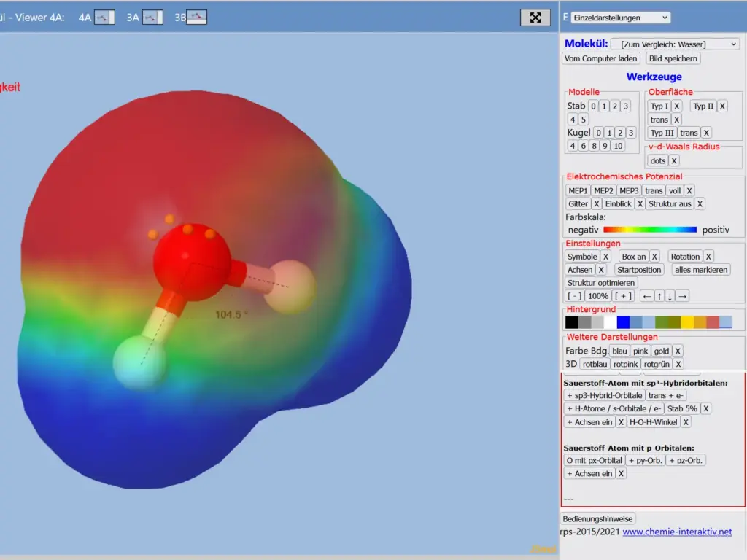Viewport: 747px width, 560px height.
Task: Click the Bedienungshinweise button
Action: tap(598, 518)
